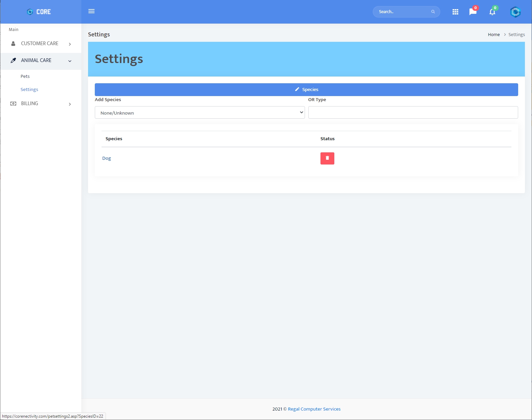Click the Add Species label
Viewport: 532px width, 420px height.
tap(108, 99)
